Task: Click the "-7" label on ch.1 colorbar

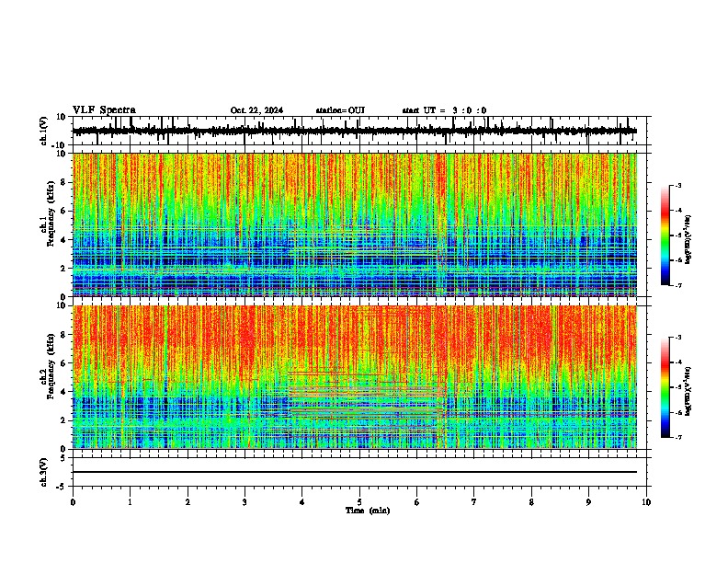Action: (678, 285)
